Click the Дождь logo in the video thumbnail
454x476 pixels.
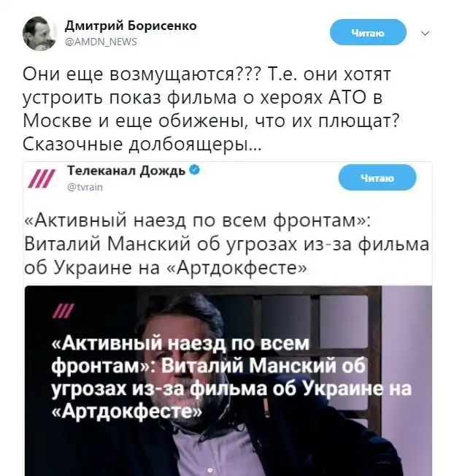64,311
